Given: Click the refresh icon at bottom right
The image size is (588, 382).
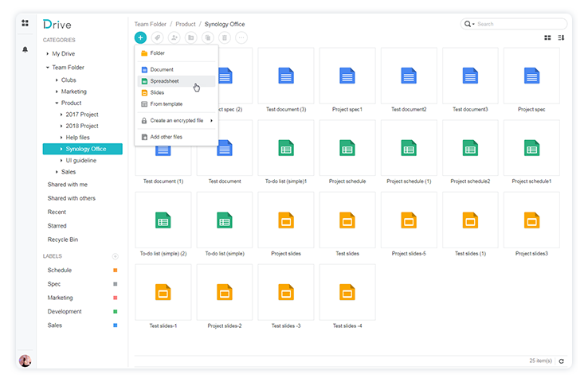Looking at the screenshot, I should (562, 361).
